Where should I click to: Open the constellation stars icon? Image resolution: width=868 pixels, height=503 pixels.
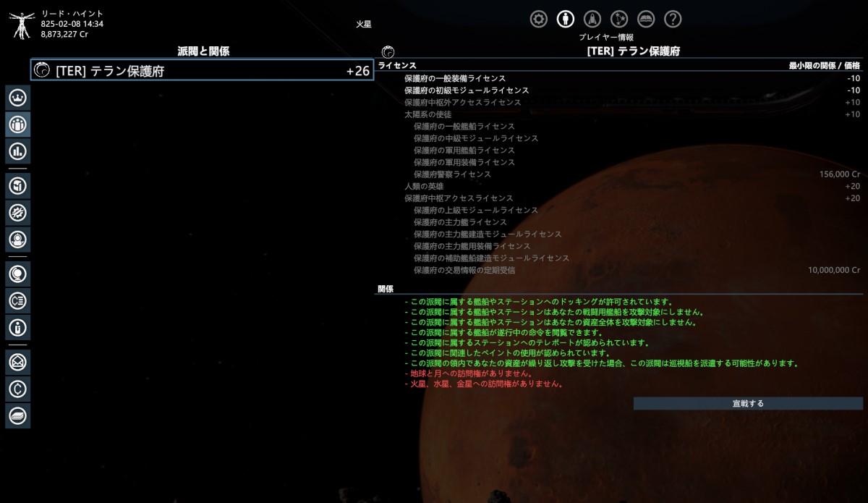click(619, 20)
